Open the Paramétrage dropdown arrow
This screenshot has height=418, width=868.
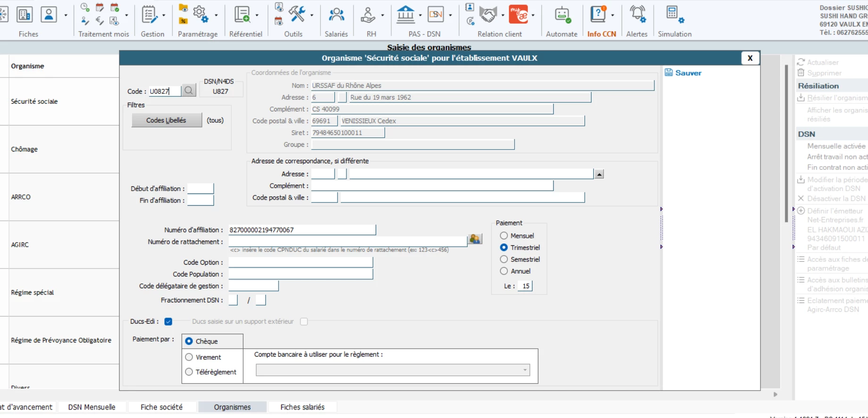tap(216, 16)
